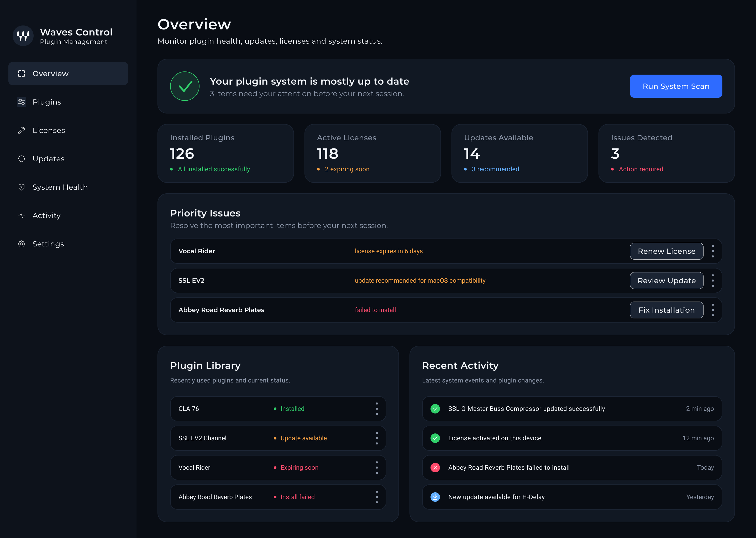This screenshot has width=756, height=538.
Task: Click the green checkmark system status icon
Action: (185, 86)
